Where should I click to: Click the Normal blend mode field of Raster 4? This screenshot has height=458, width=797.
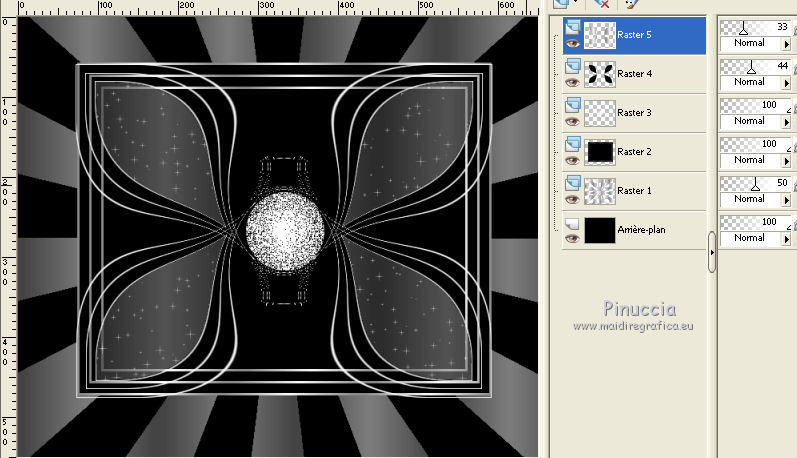(751, 82)
